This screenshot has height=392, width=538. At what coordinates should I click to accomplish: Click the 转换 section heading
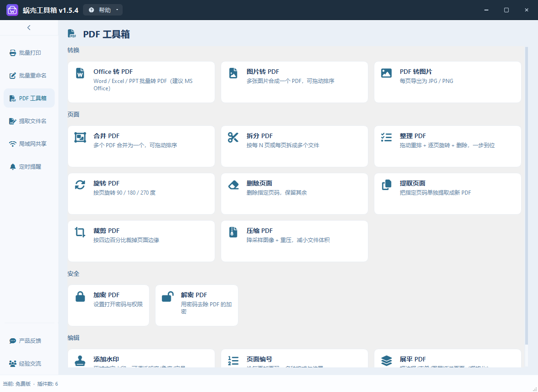click(x=73, y=51)
